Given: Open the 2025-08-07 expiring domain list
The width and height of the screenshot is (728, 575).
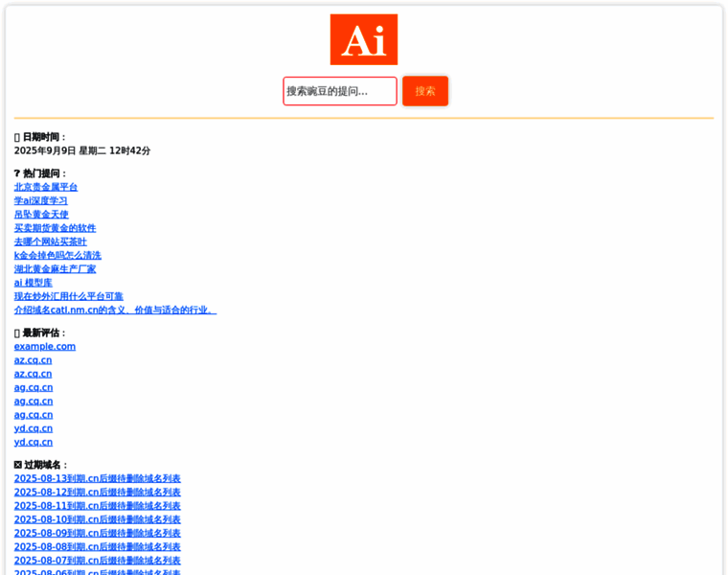Looking at the screenshot, I should pos(97,560).
